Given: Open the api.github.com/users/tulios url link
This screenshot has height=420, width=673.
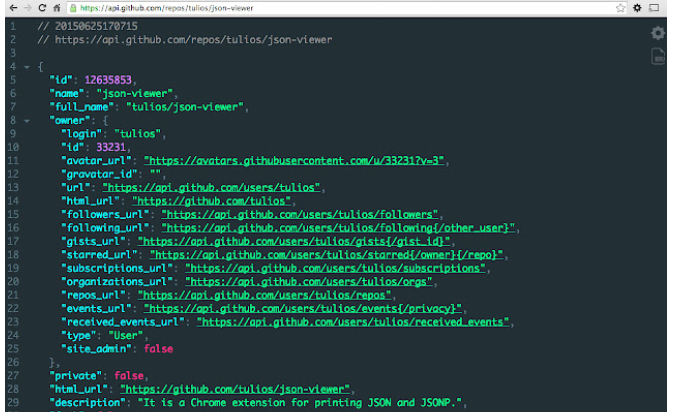Looking at the screenshot, I should [x=211, y=187].
